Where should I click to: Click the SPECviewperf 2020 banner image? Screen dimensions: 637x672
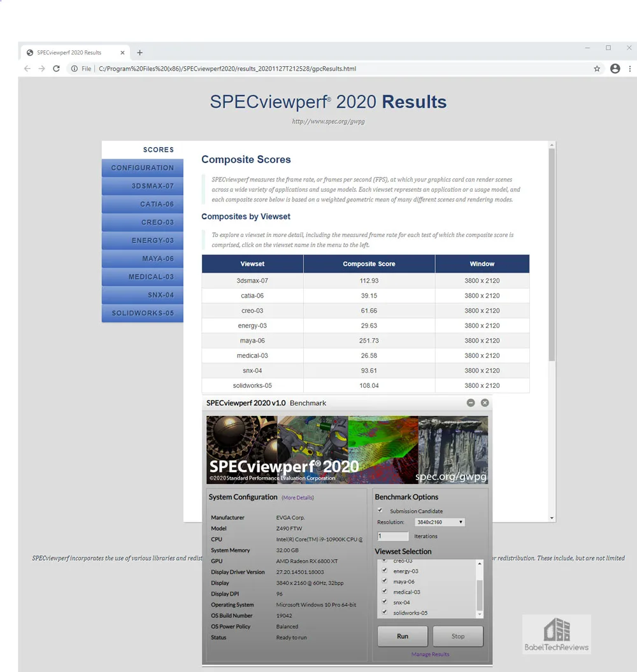[x=347, y=450]
